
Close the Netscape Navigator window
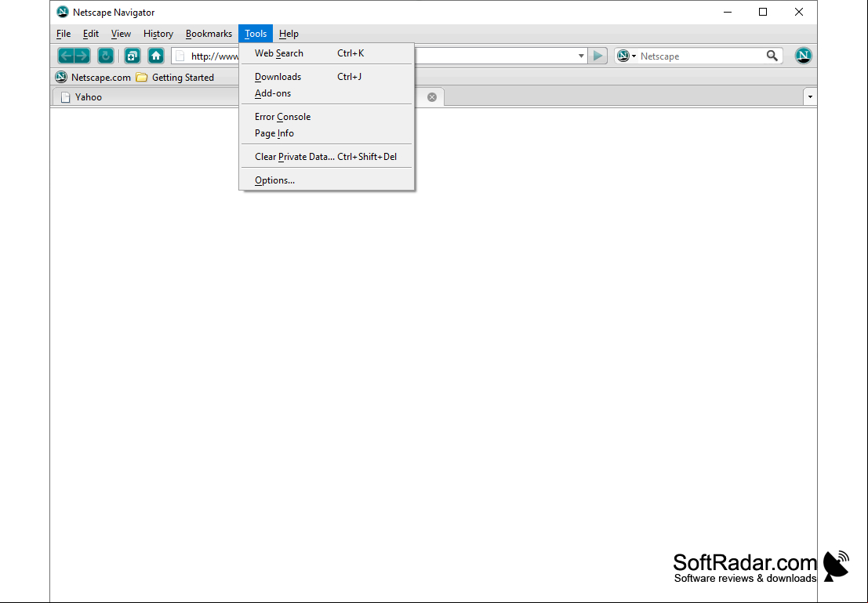(799, 13)
